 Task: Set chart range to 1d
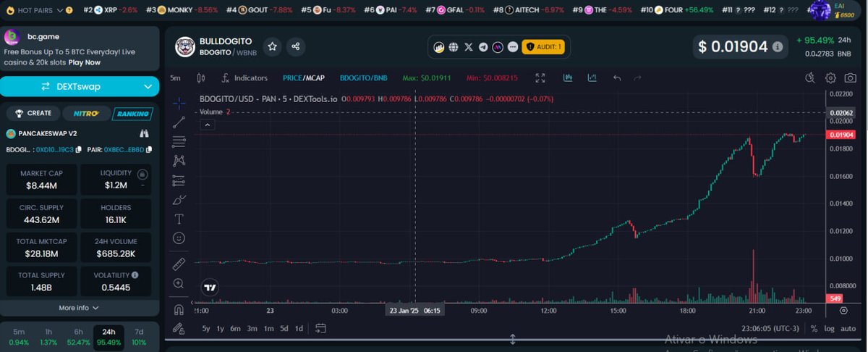[x=299, y=328]
